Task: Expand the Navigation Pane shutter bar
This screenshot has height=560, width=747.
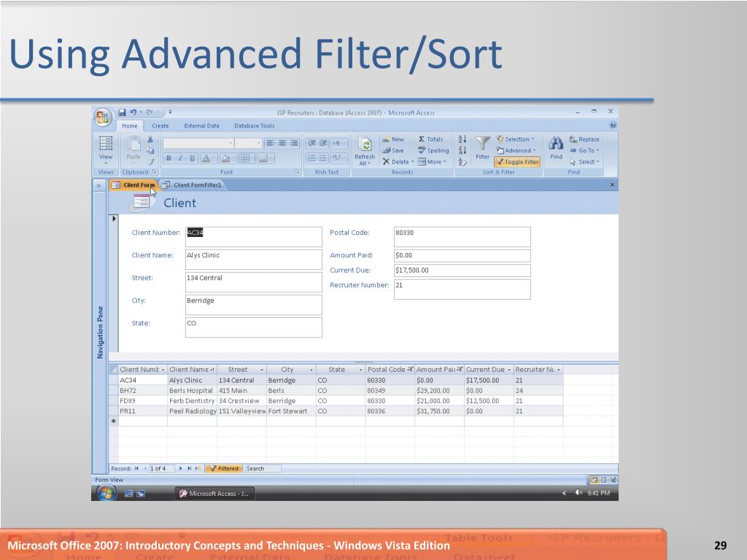Action: tap(98, 185)
